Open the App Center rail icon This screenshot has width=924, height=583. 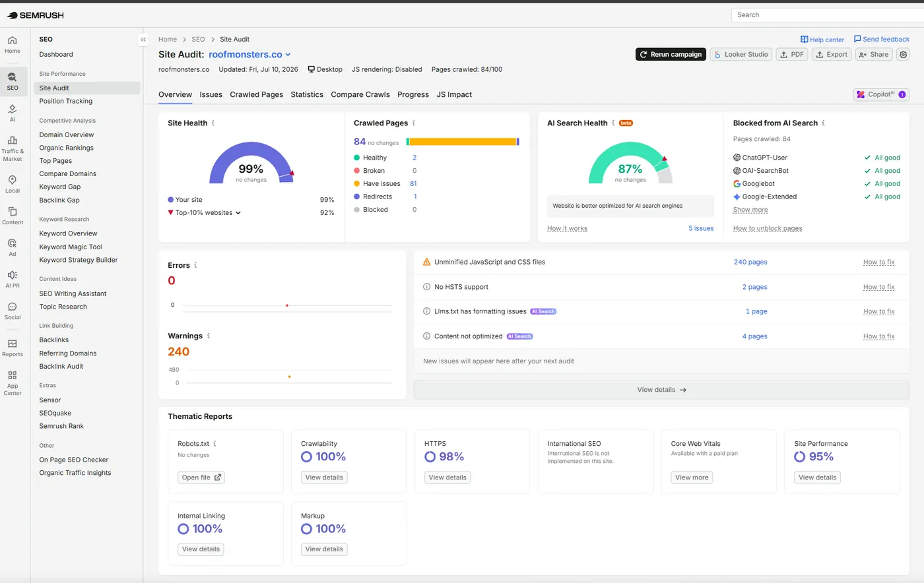click(13, 383)
